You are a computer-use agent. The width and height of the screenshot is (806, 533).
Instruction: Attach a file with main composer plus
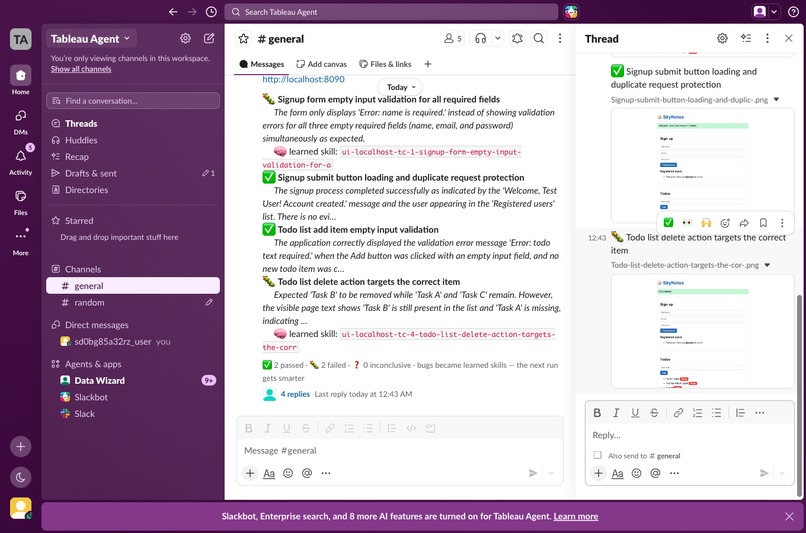coord(250,473)
